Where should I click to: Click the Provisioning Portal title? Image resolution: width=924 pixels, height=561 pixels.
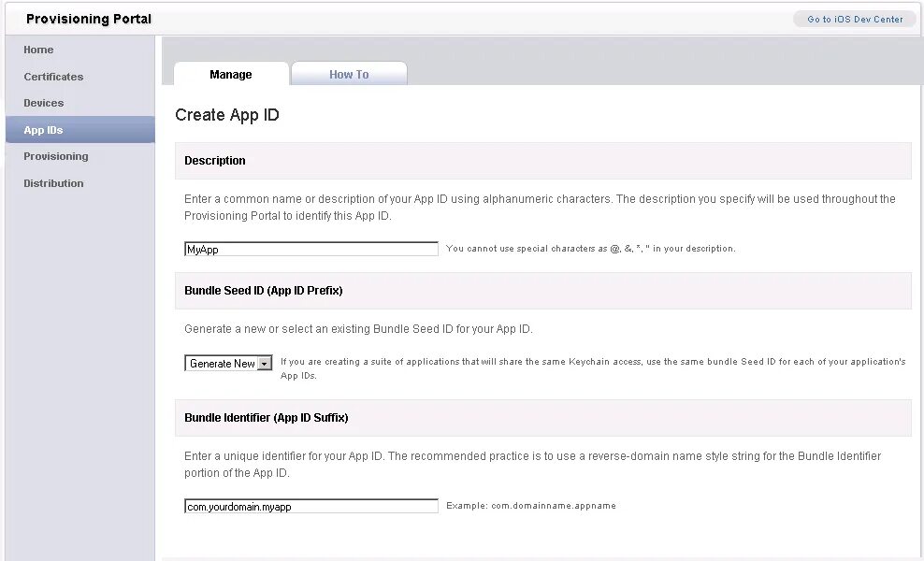(89, 19)
